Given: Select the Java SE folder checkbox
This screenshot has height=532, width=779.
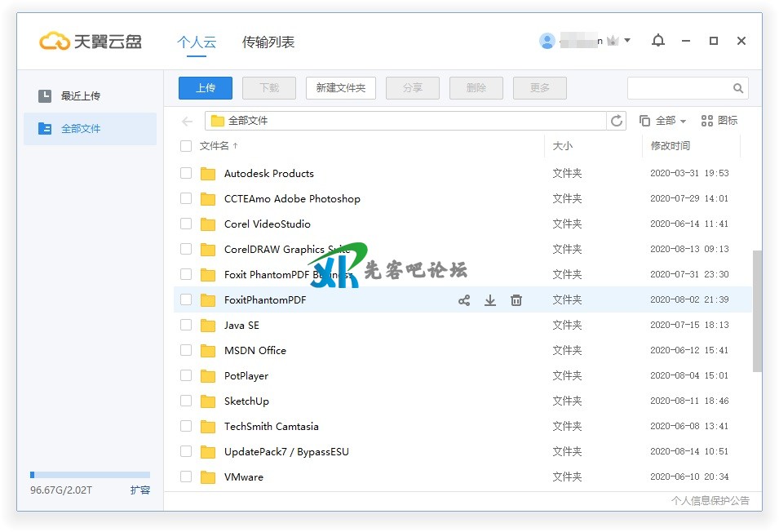Looking at the screenshot, I should pyautogui.click(x=186, y=325).
